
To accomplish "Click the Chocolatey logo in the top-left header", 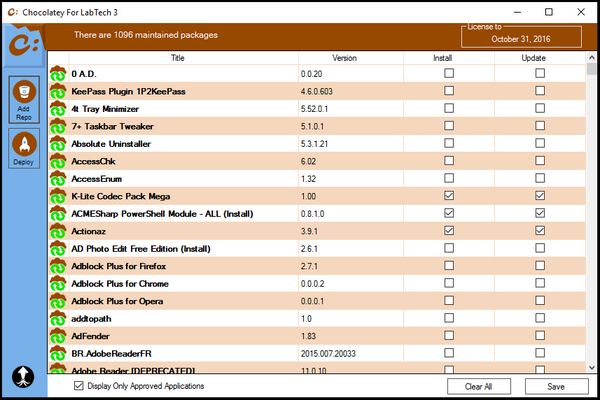I will click(x=23, y=45).
